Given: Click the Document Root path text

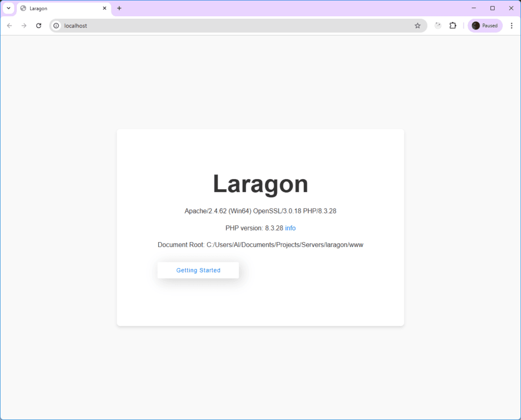Looking at the screenshot, I should (260, 245).
